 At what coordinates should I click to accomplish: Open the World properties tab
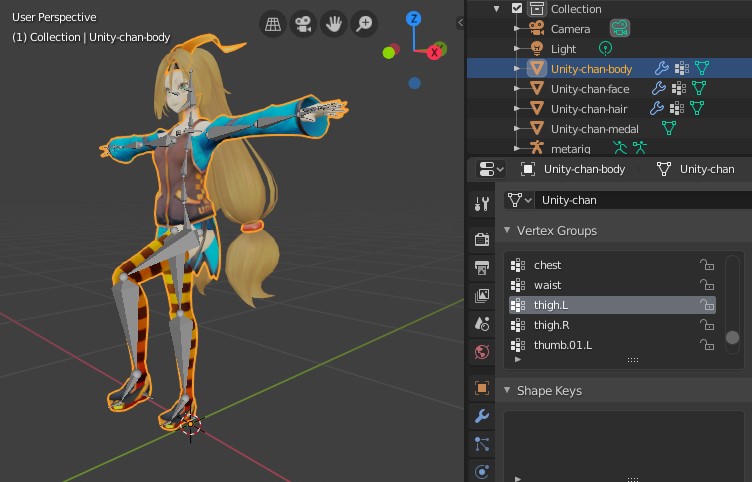point(482,352)
